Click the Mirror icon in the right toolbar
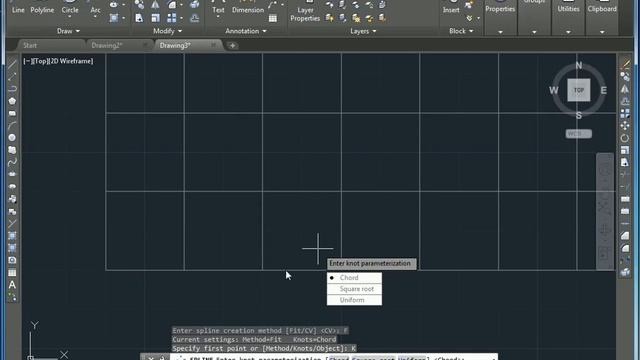Image resolution: width=640 pixels, height=360 pixels. point(625,89)
